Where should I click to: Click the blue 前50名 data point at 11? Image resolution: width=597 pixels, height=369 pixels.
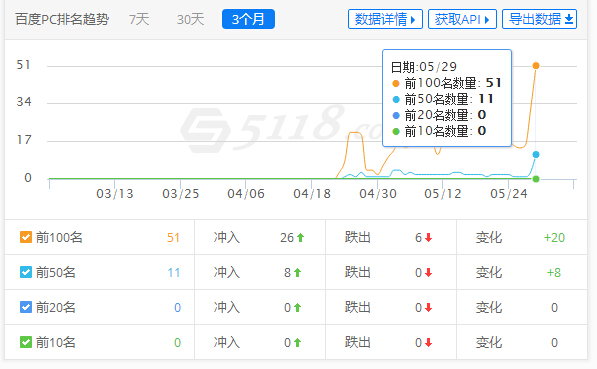pos(536,154)
